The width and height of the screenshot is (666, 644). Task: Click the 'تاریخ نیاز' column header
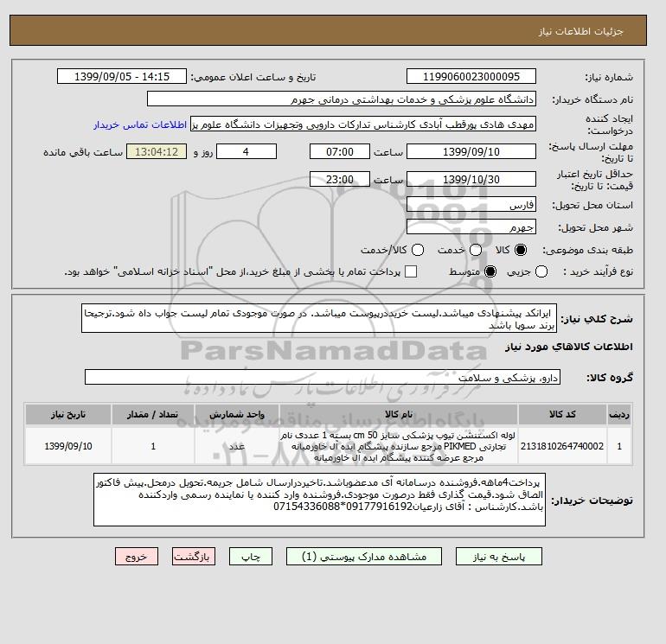pos(68,414)
